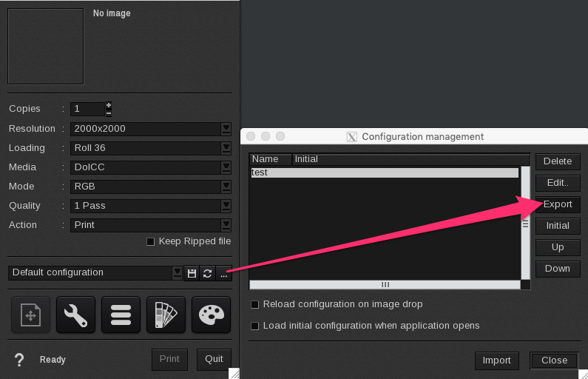Open the wrench settings tool
This screenshot has width=588, height=379.
tap(75, 315)
